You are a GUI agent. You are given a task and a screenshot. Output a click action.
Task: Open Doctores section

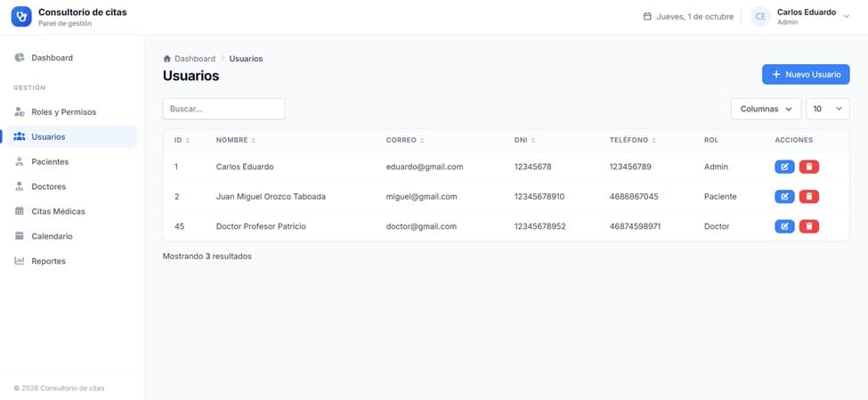71,186
